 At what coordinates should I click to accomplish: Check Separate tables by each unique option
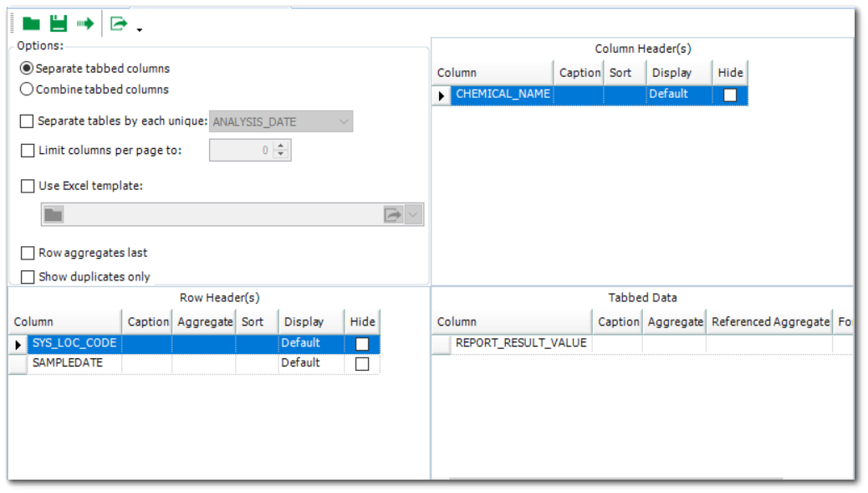(27, 121)
